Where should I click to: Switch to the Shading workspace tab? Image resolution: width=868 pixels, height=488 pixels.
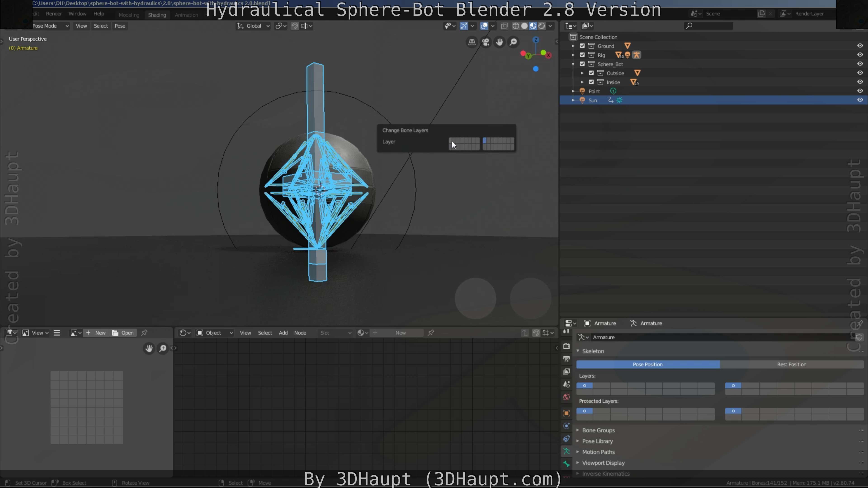(x=157, y=15)
